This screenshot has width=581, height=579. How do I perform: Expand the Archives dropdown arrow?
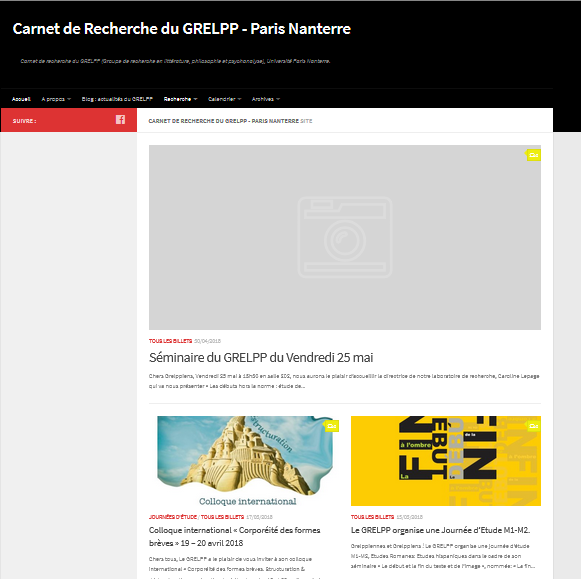[x=278, y=99]
